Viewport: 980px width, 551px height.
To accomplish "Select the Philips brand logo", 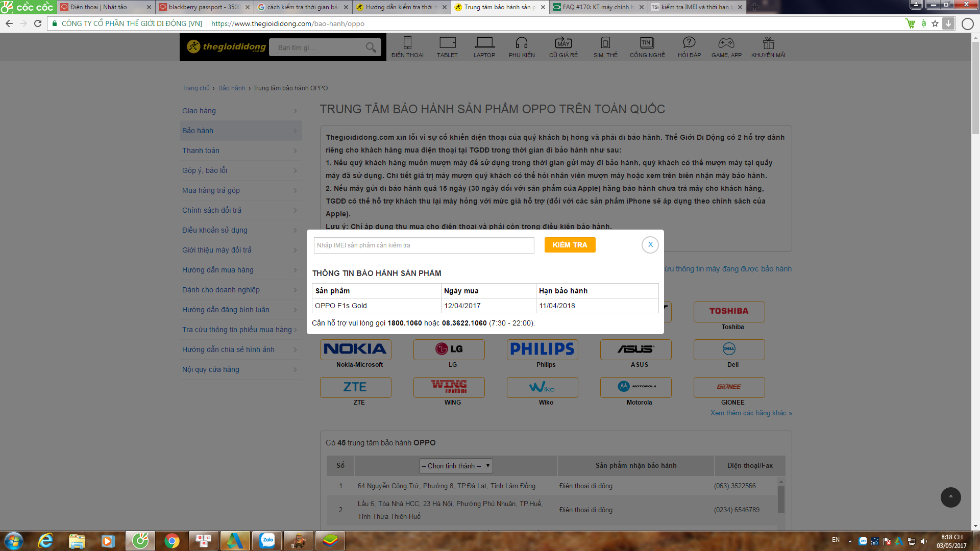I will pyautogui.click(x=543, y=349).
